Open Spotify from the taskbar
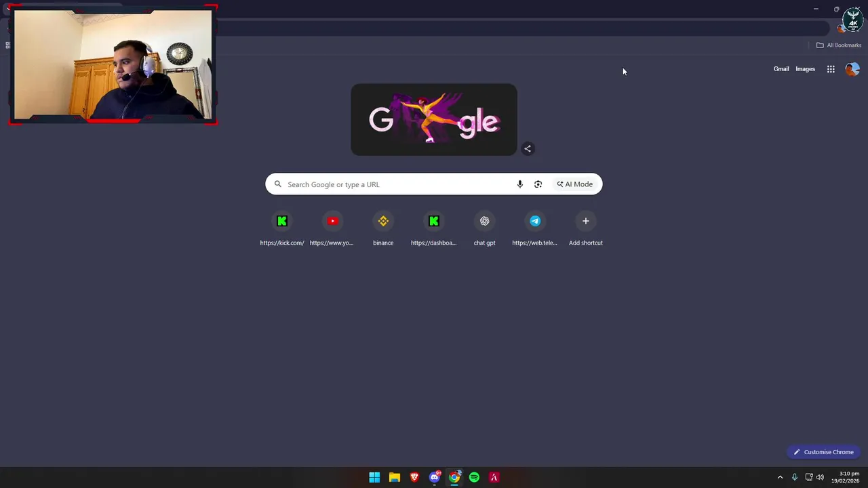868x488 pixels. [x=474, y=477]
